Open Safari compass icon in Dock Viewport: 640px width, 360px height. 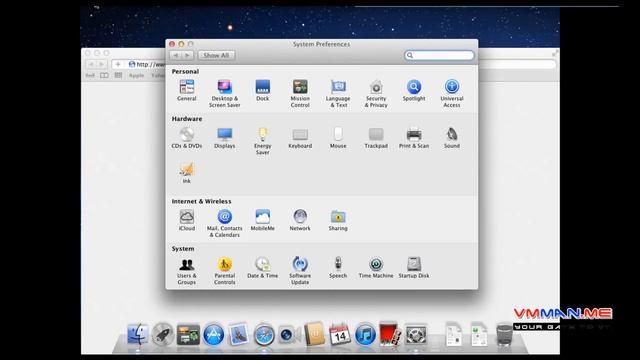264,335
